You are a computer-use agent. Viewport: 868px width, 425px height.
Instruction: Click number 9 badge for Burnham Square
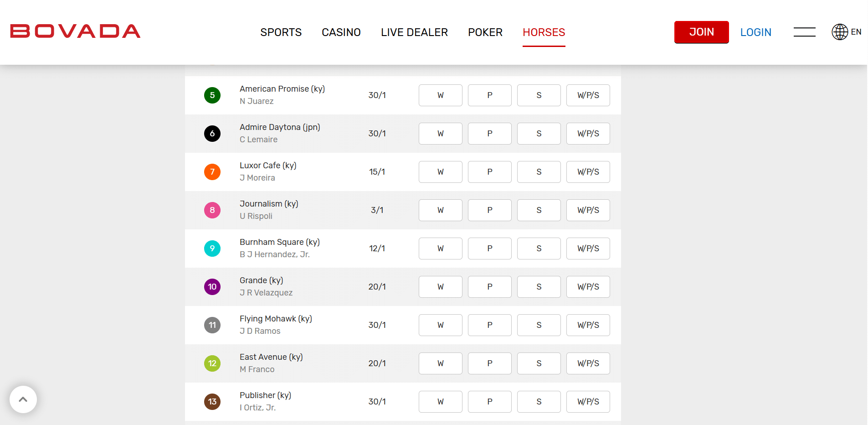click(x=212, y=249)
